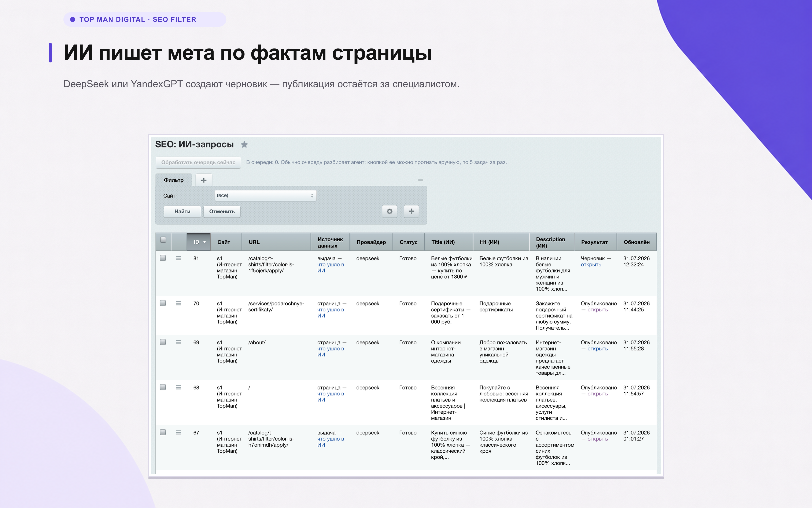Open 'что ушло в ИИ' for row 81

tap(331, 267)
